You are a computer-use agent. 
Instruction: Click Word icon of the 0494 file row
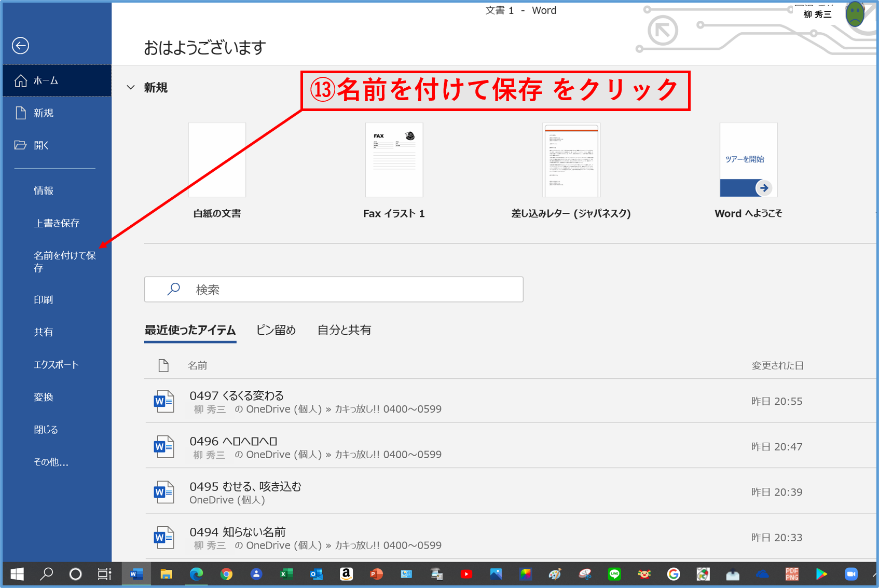tap(163, 537)
